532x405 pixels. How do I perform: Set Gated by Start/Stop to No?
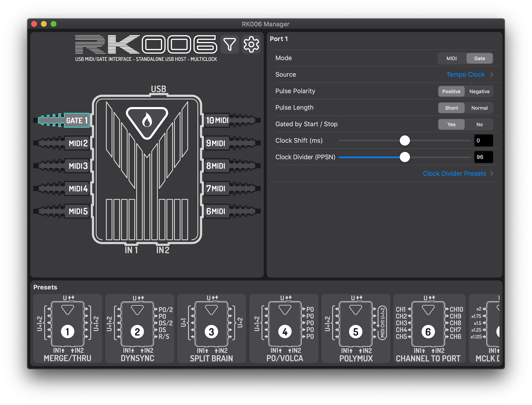tap(479, 125)
